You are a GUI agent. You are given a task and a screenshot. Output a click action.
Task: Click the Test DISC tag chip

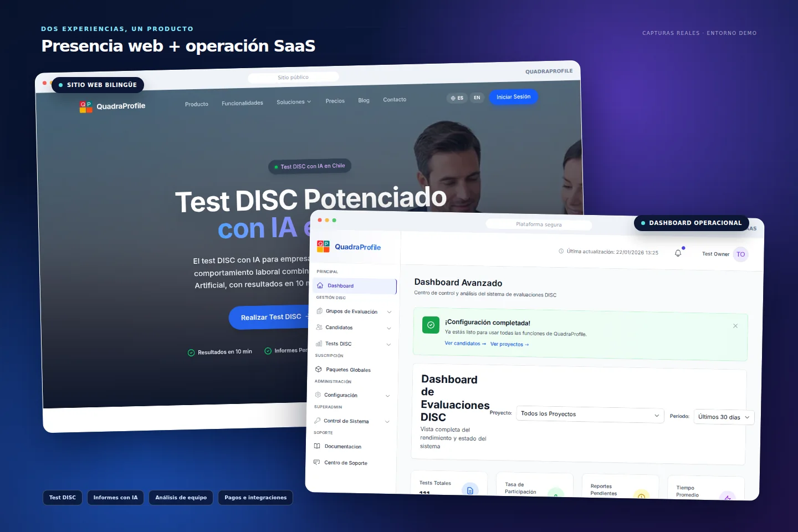point(63,498)
